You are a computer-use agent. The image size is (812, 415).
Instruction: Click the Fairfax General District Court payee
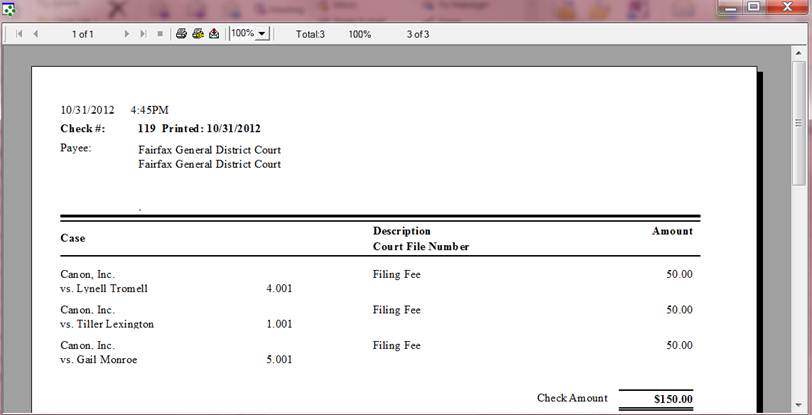(x=209, y=150)
